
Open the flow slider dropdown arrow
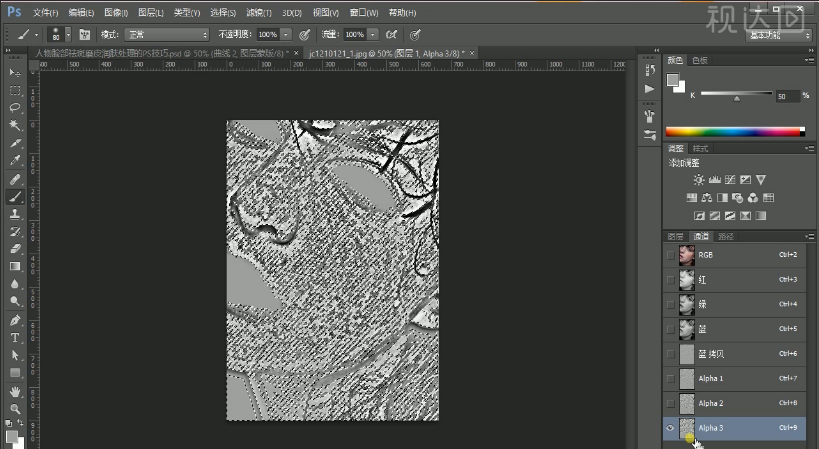coord(372,35)
